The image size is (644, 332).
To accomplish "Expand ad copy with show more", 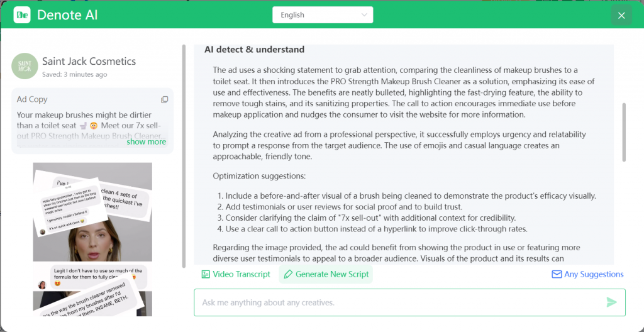I will click(x=147, y=141).
